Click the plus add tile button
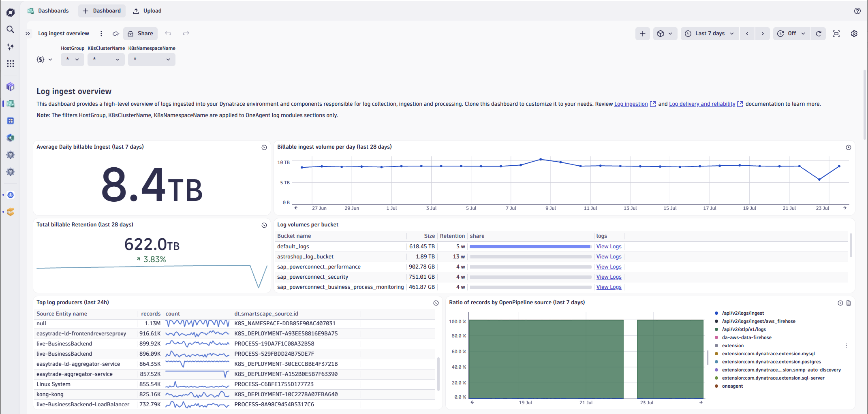Screen dimensions: 868x414 coord(643,34)
